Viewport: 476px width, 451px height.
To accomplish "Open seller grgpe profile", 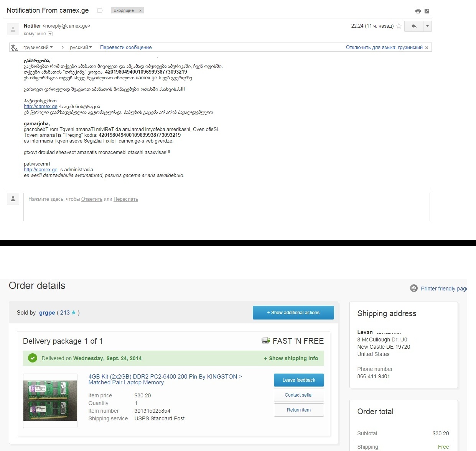I will (47, 313).
